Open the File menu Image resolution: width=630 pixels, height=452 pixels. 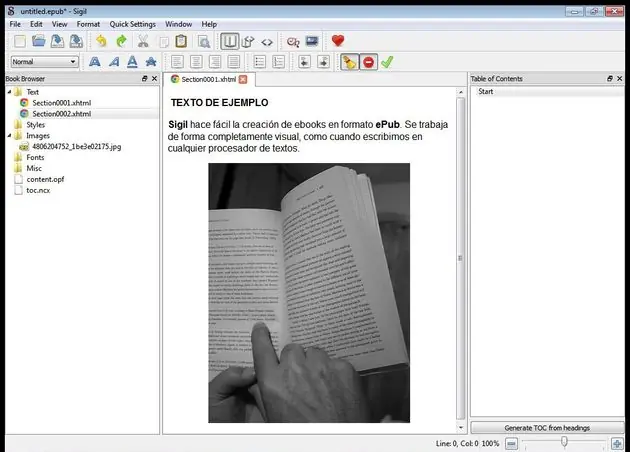pyautogui.click(x=15, y=24)
